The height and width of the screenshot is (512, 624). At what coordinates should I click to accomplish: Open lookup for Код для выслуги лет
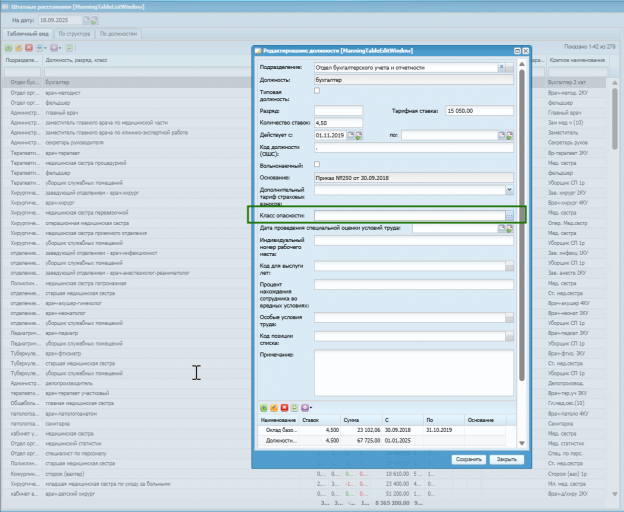[x=509, y=266]
